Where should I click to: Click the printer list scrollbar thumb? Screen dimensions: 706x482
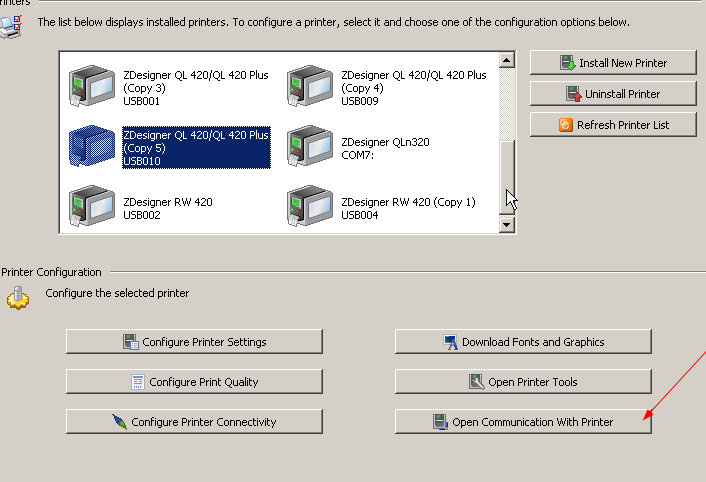tap(507, 175)
